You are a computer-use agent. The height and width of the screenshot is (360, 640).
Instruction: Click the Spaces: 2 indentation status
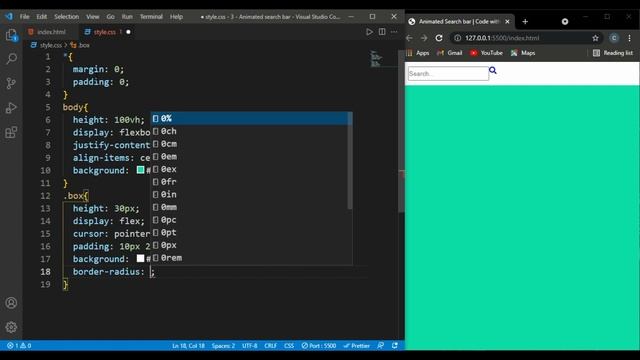(x=223, y=346)
